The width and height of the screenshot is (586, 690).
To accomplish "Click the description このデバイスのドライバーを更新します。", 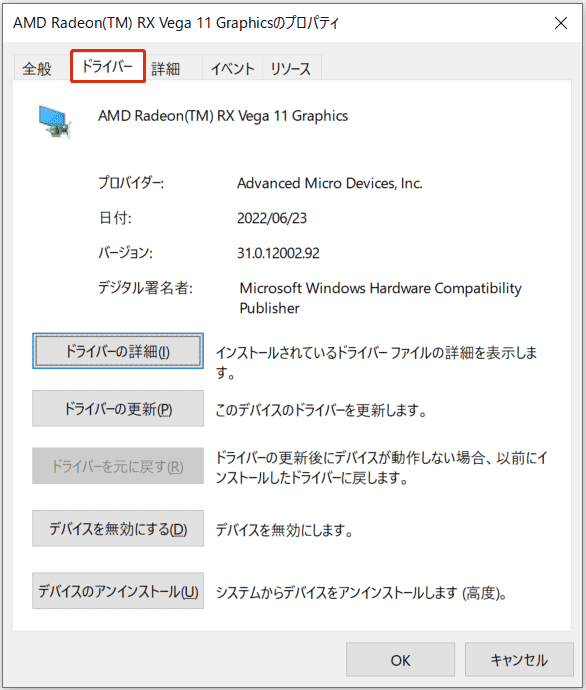I will [x=321, y=410].
